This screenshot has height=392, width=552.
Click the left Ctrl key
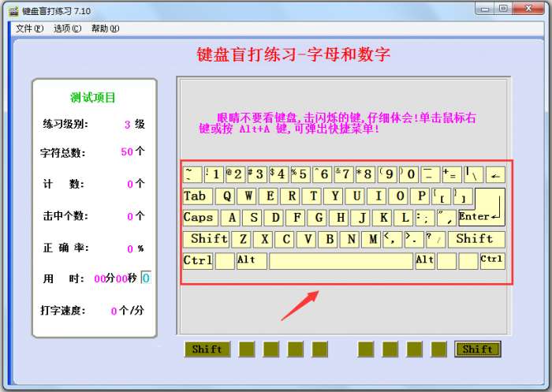coord(197,261)
